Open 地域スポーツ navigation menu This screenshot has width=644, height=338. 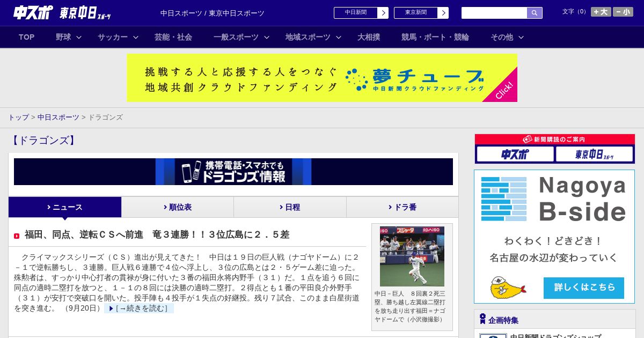pos(308,37)
